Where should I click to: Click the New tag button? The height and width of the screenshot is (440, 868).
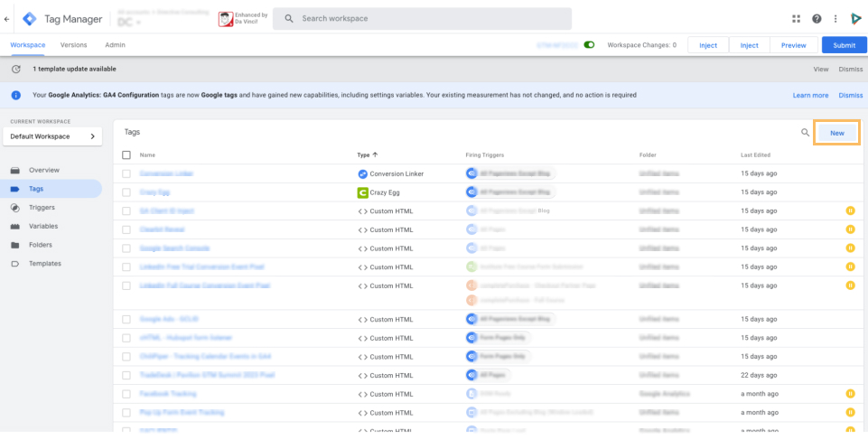(x=837, y=133)
